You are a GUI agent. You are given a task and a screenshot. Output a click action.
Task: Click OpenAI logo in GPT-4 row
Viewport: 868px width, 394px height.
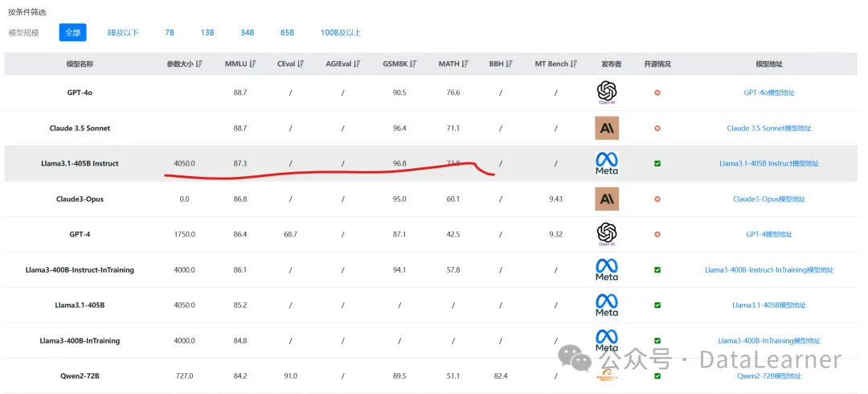click(607, 235)
